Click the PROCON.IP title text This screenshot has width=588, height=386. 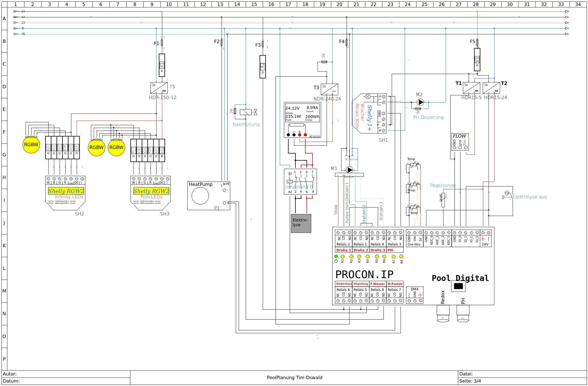pyautogui.click(x=364, y=274)
